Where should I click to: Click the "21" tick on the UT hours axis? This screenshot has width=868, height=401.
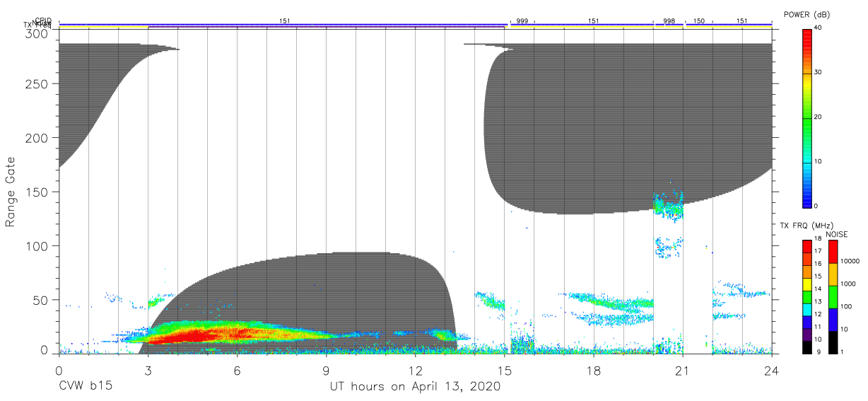pos(682,370)
